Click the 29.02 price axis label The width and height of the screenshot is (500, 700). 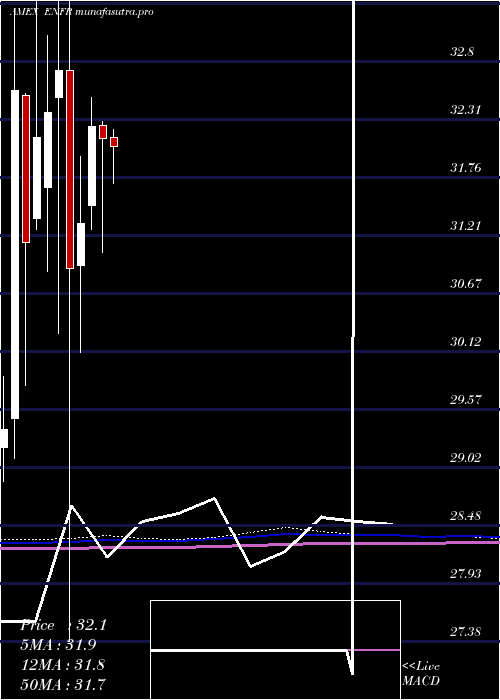(x=466, y=457)
